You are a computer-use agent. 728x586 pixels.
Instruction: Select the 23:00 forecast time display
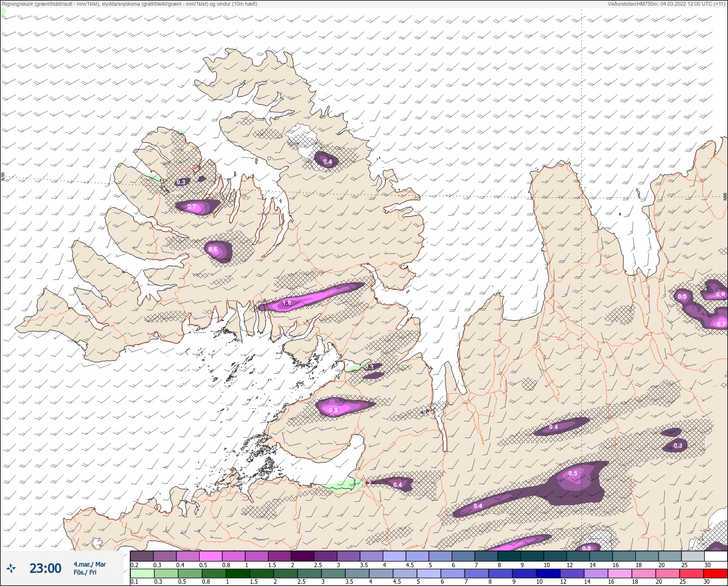click(x=45, y=568)
